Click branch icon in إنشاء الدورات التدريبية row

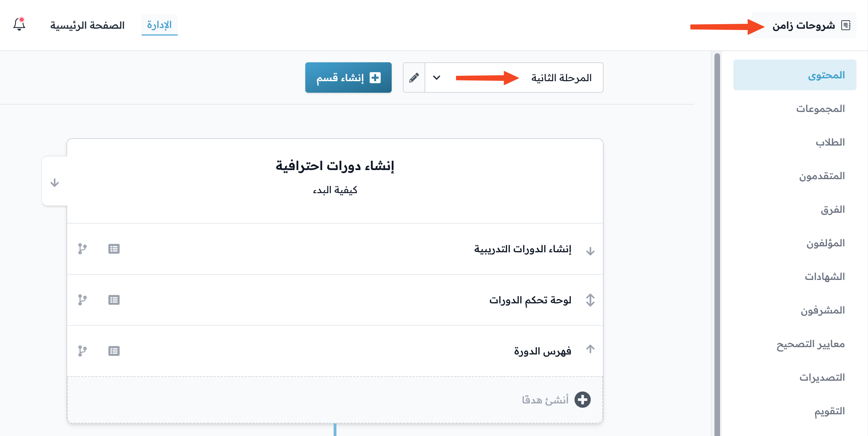pyautogui.click(x=82, y=249)
